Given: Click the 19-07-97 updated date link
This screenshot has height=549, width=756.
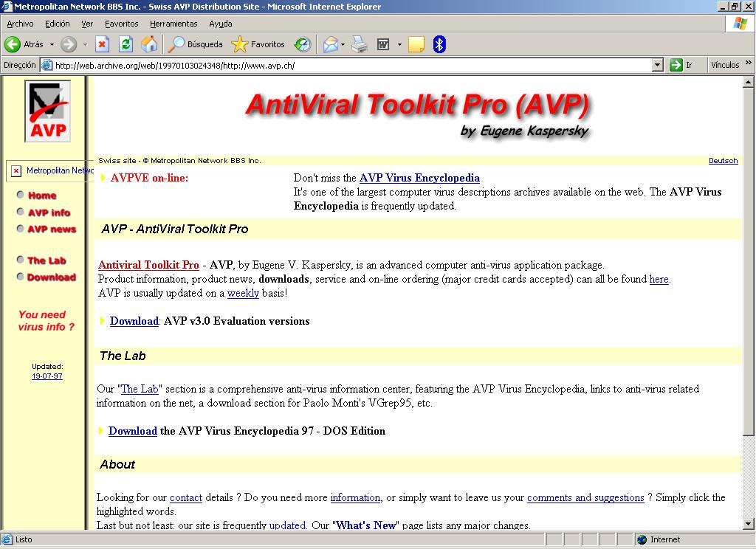Looking at the screenshot, I should point(47,376).
